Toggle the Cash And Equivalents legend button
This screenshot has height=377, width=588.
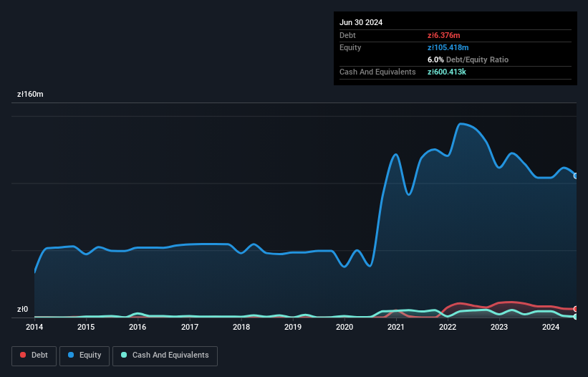pyautogui.click(x=165, y=355)
